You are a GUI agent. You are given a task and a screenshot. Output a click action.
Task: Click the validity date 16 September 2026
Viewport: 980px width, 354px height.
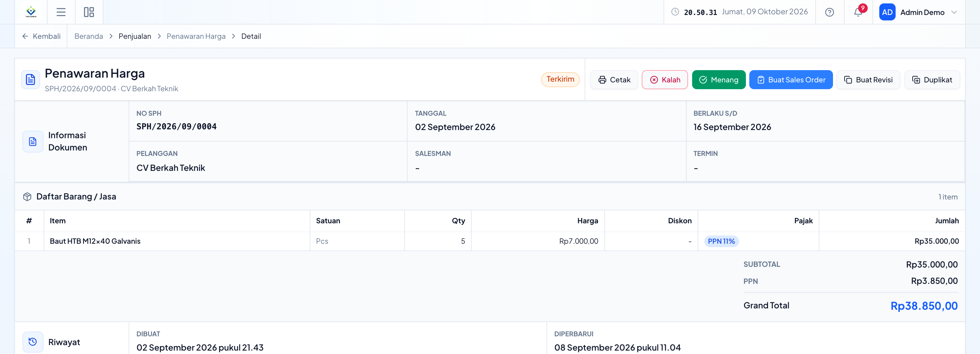(x=732, y=127)
